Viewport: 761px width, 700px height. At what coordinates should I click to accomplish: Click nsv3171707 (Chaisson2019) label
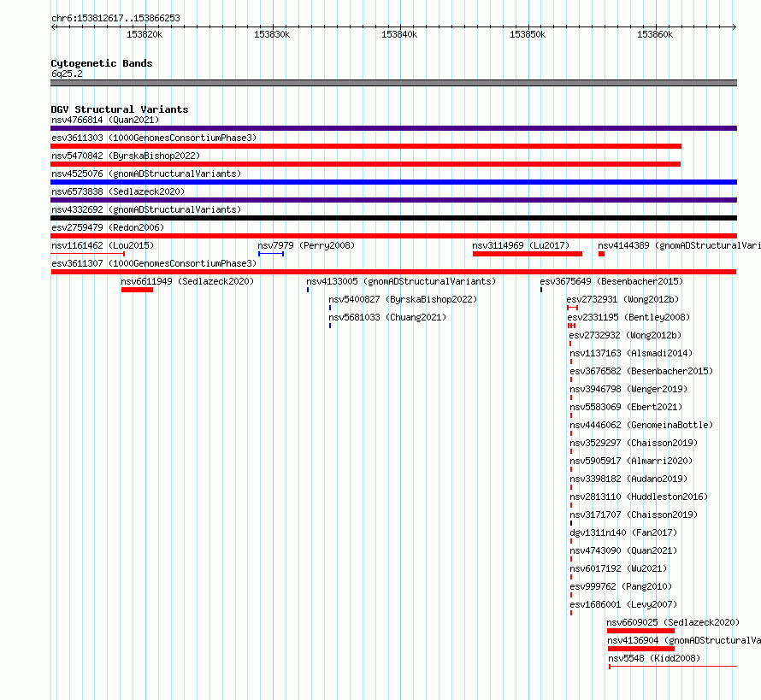tap(634, 515)
